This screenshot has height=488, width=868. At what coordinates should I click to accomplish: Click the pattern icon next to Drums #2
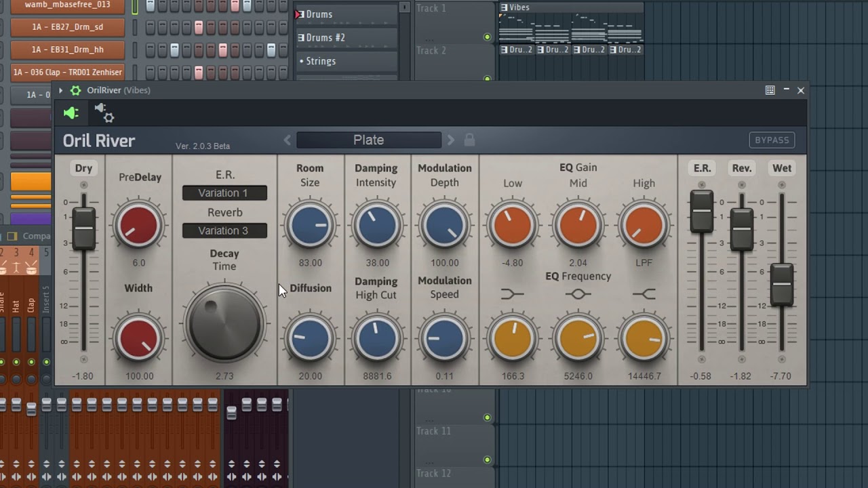point(301,38)
